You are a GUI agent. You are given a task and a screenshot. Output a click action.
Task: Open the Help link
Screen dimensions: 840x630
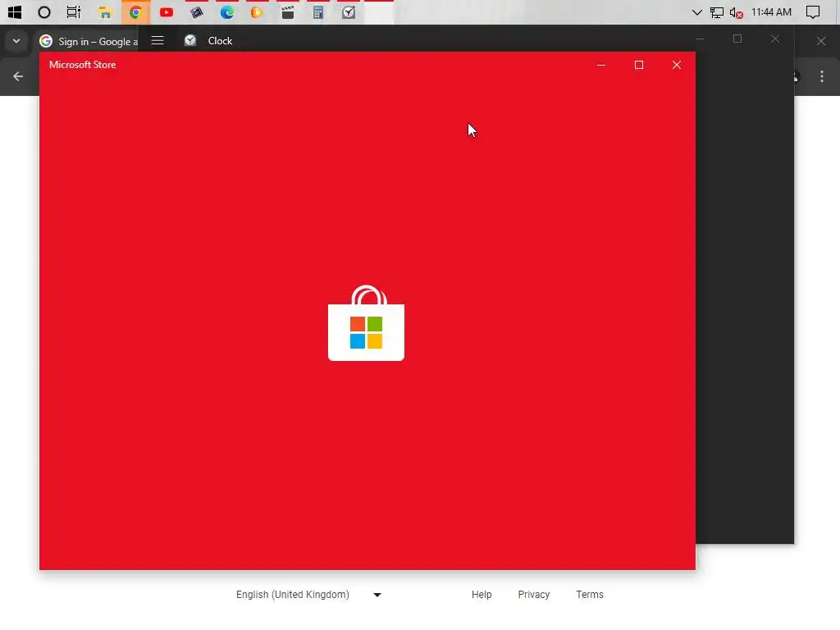(482, 595)
